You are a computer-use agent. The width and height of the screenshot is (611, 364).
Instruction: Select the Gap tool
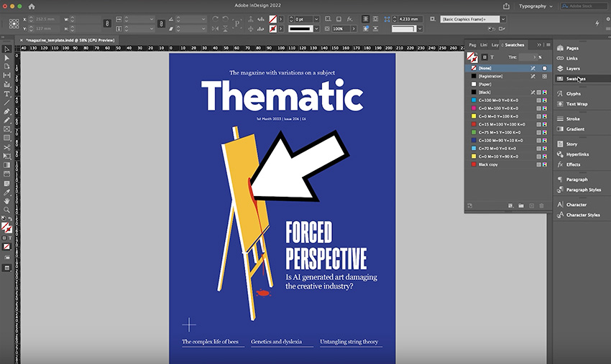click(6, 75)
